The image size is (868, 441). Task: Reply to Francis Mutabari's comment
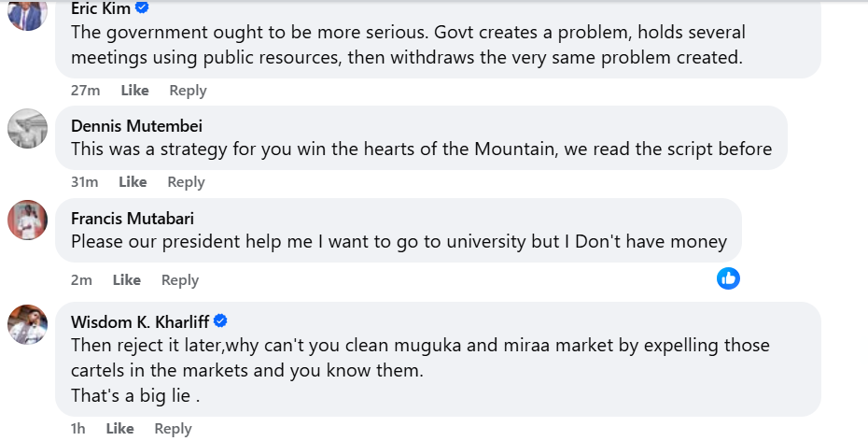pyautogui.click(x=180, y=280)
